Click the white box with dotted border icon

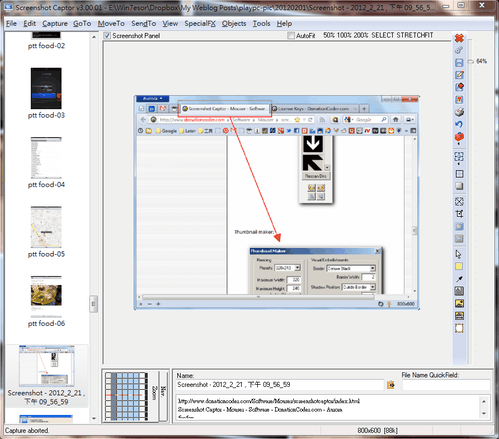click(x=459, y=328)
